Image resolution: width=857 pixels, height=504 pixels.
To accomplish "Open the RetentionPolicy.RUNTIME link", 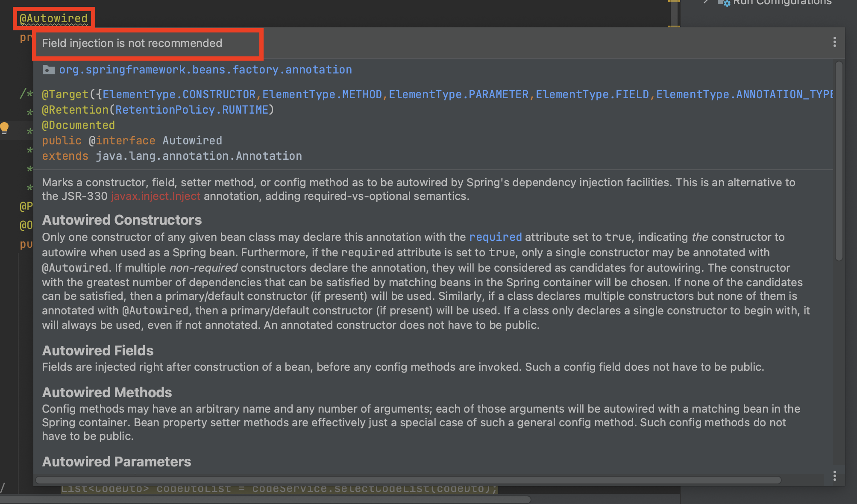I will 192,110.
